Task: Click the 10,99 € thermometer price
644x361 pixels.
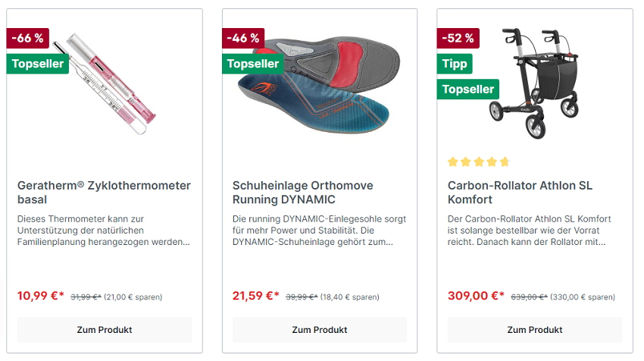Action: 41,296
